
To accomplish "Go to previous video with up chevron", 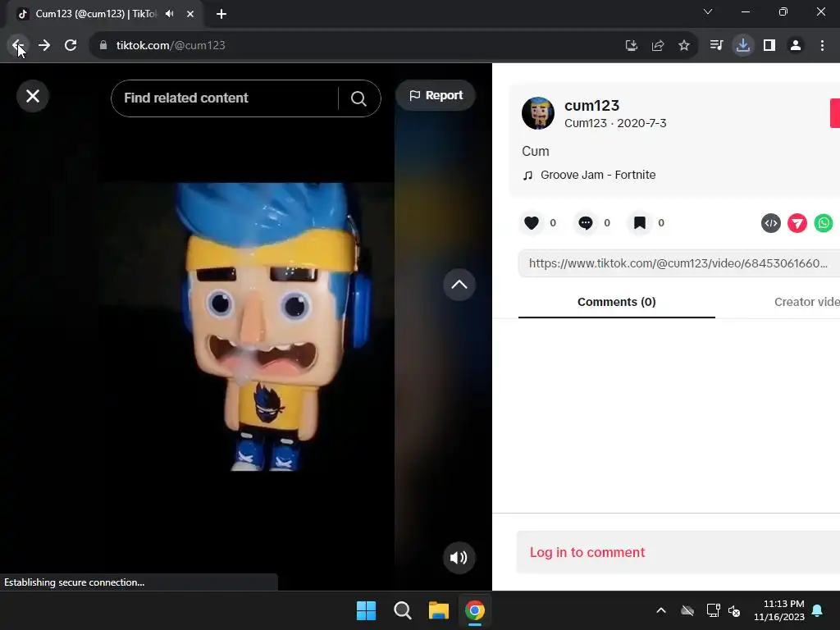I will [459, 285].
